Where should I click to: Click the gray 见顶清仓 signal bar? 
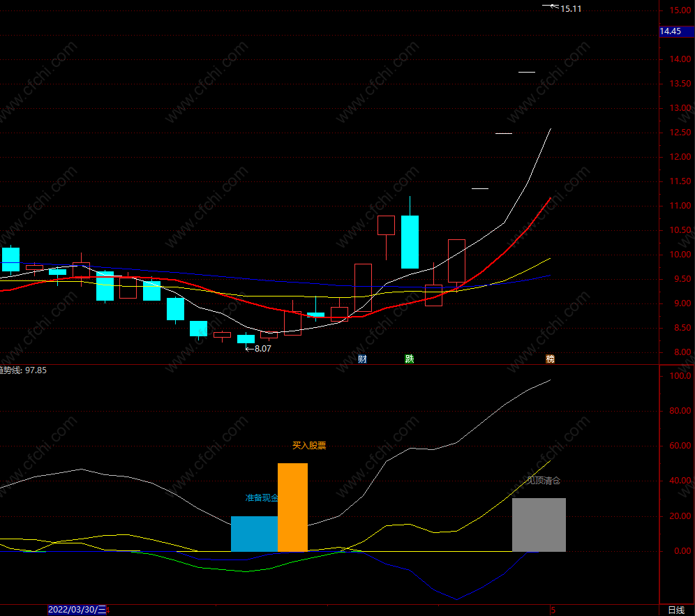[x=539, y=525]
